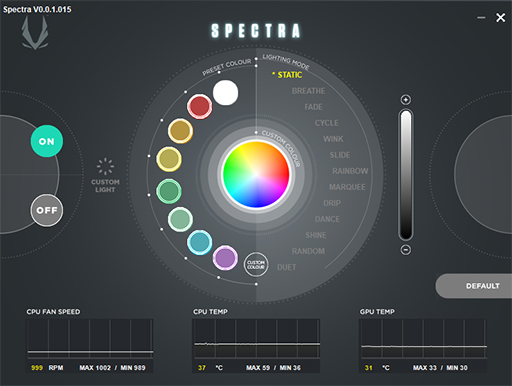This screenshot has width=512, height=386.
Task: Click inside the custom colour wheel
Action: click(x=256, y=174)
